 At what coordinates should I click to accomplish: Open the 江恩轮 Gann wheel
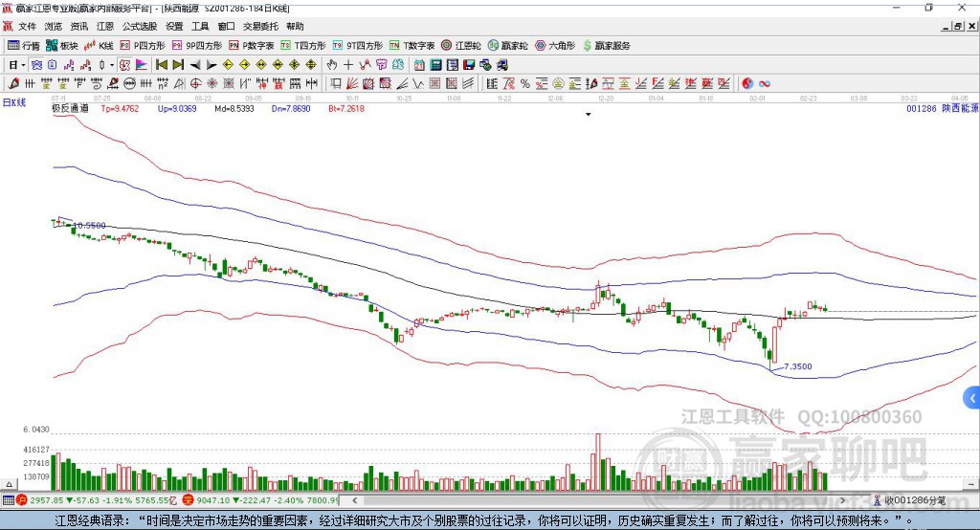461,46
